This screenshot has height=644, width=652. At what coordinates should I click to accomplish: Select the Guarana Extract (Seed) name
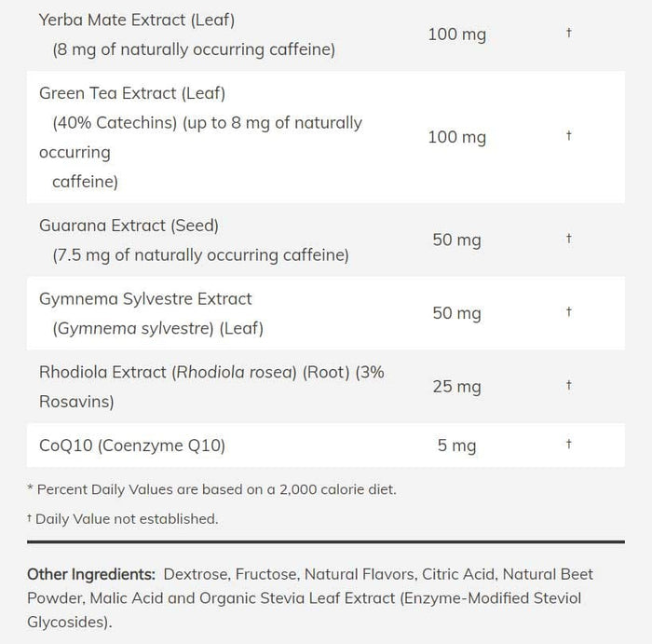[129, 225]
